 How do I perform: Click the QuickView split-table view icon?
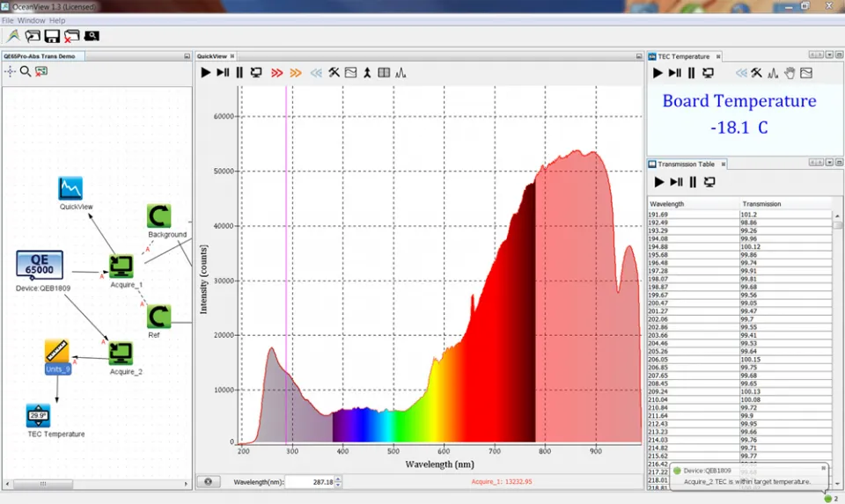click(x=384, y=72)
